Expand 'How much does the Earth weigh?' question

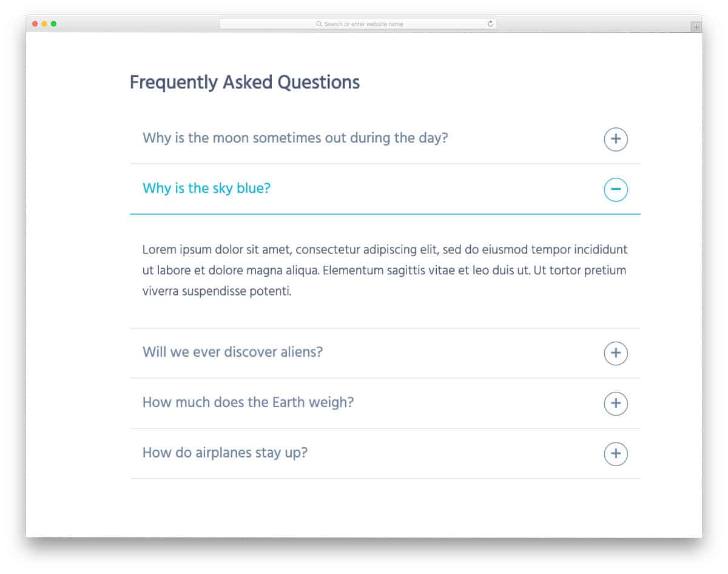pos(248,402)
